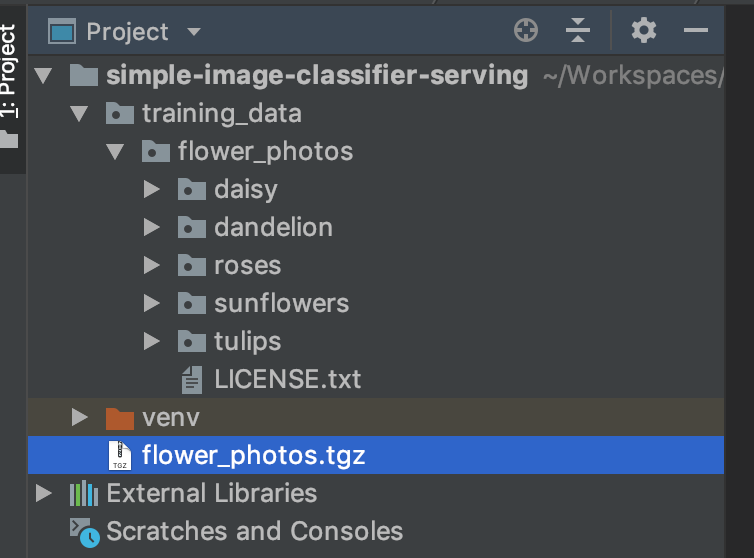The image size is (754, 558).
Task: Open the Project view dropdown
Action: 194,32
